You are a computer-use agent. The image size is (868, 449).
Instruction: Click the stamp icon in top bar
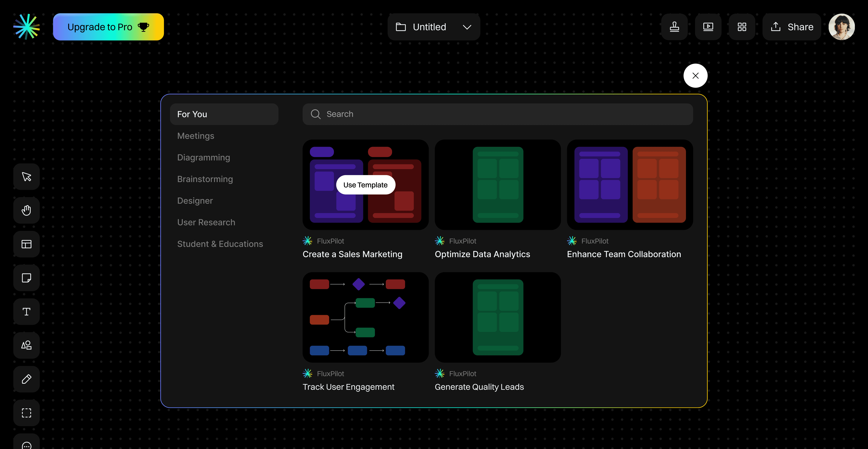(x=674, y=27)
